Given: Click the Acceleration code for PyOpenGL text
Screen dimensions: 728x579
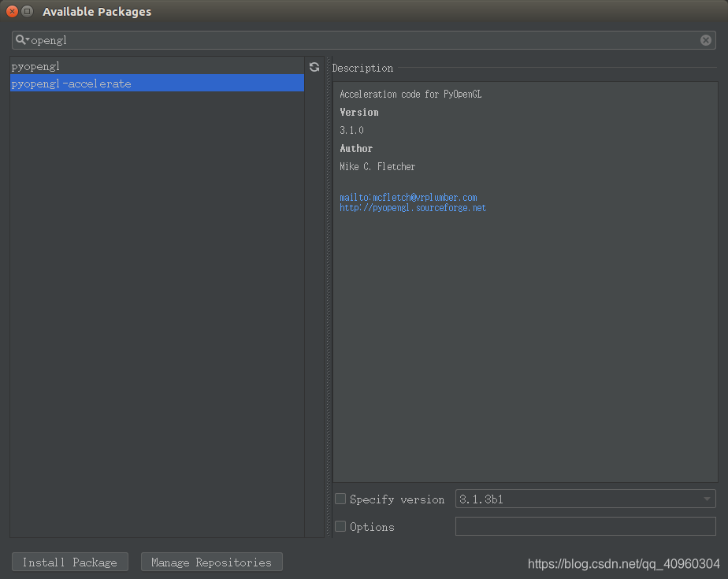Looking at the screenshot, I should pos(410,95).
